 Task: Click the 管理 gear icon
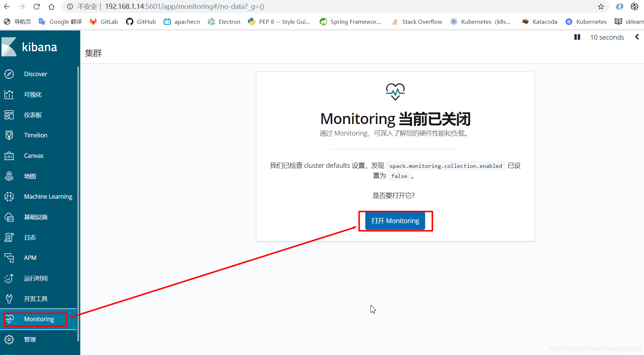click(9, 339)
